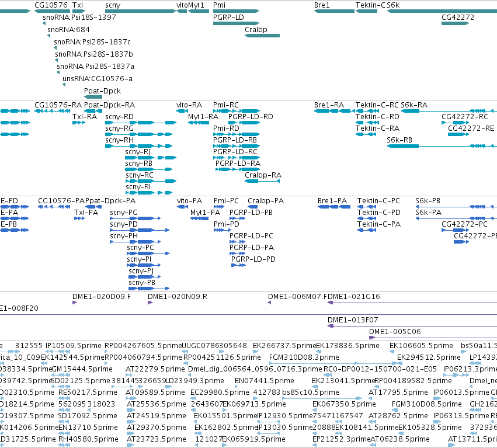497x448 pixels.
Task: Select the FGM310D08.3prime EST label
Action: click(x=304, y=357)
